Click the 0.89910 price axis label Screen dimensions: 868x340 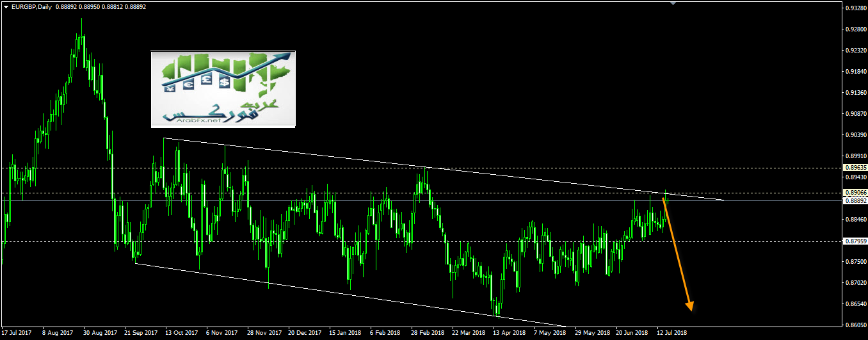(856, 156)
